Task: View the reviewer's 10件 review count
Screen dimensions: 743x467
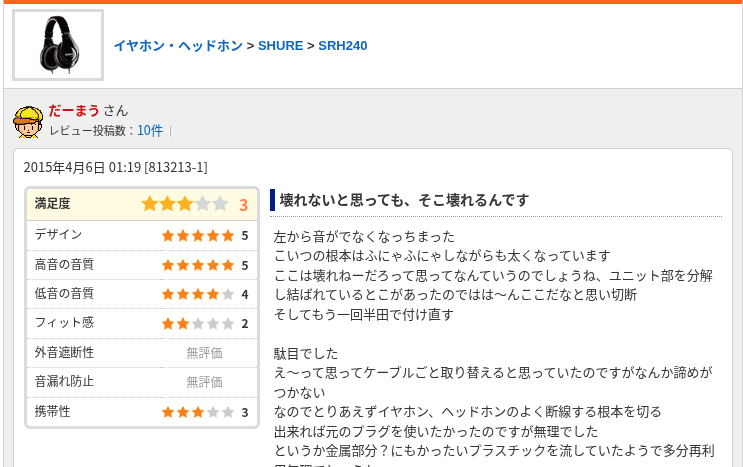Action: 150,130
